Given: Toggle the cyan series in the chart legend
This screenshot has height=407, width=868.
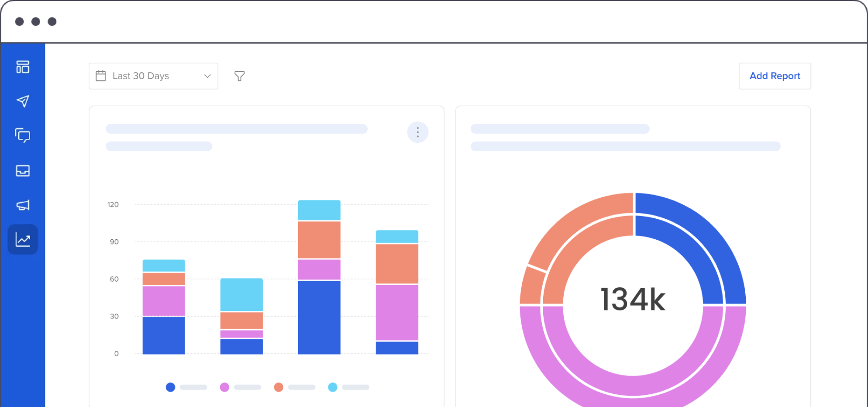Looking at the screenshot, I should [x=332, y=387].
